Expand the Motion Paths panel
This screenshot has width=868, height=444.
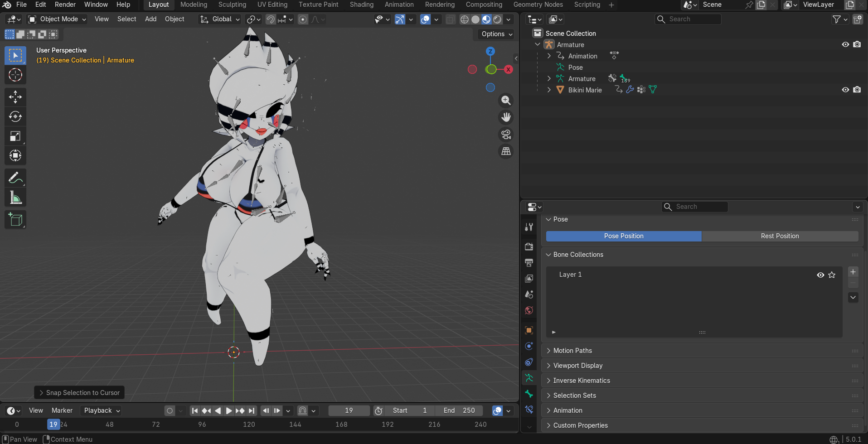[702, 351]
